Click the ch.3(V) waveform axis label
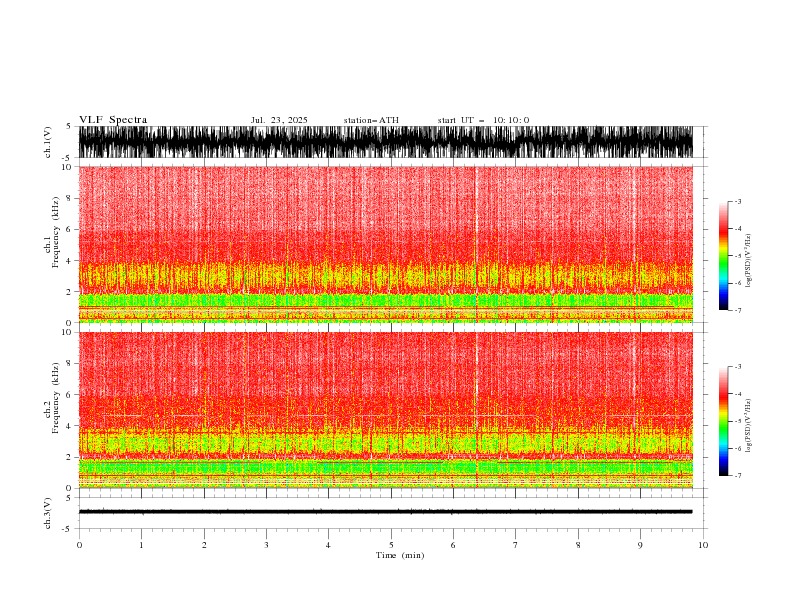Image resolution: width=792 pixels, height=612 pixels. tap(48, 513)
